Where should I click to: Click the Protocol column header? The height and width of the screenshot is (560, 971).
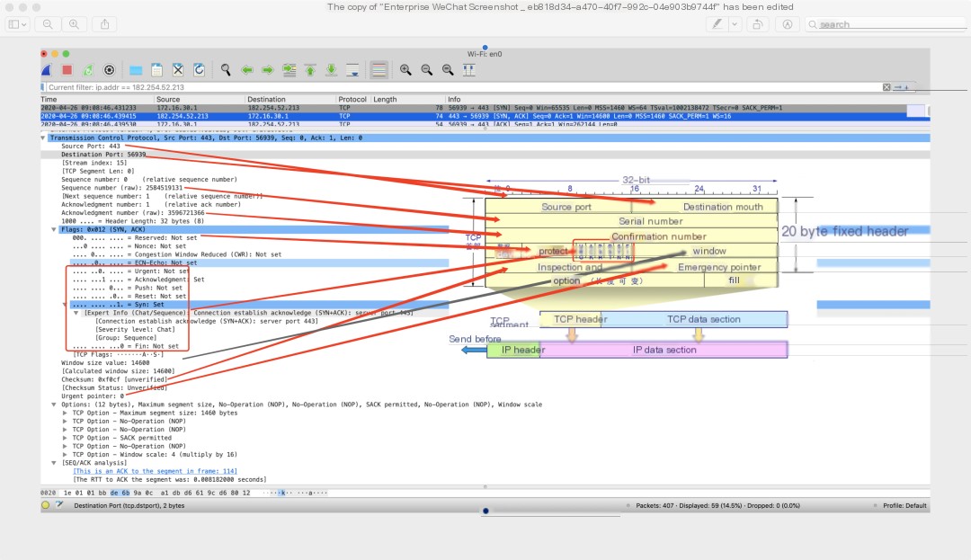353,99
